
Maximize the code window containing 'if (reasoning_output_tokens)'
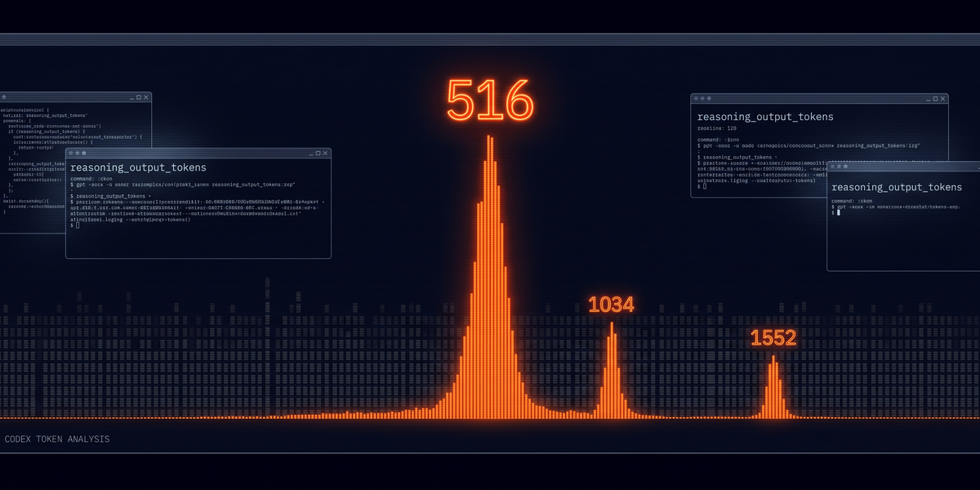coord(138,97)
